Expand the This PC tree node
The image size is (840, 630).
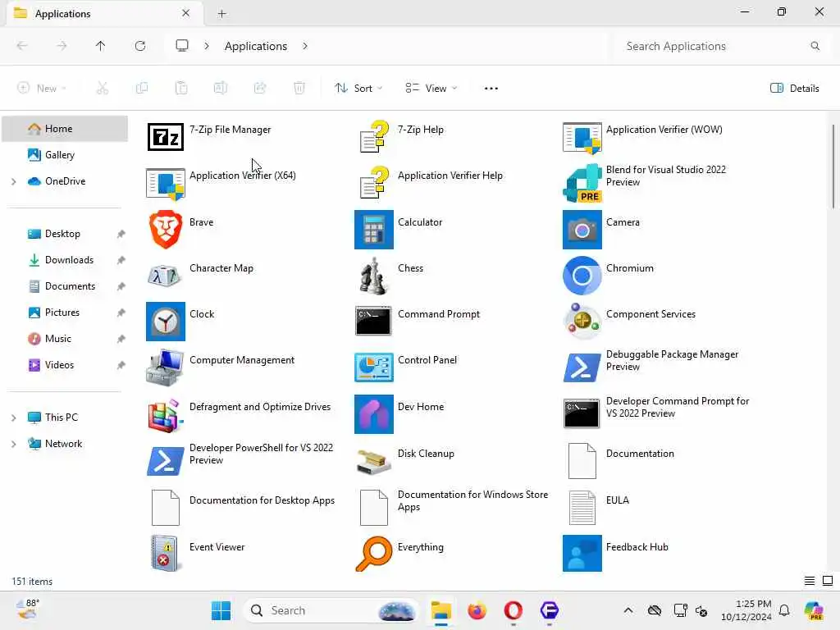click(13, 418)
